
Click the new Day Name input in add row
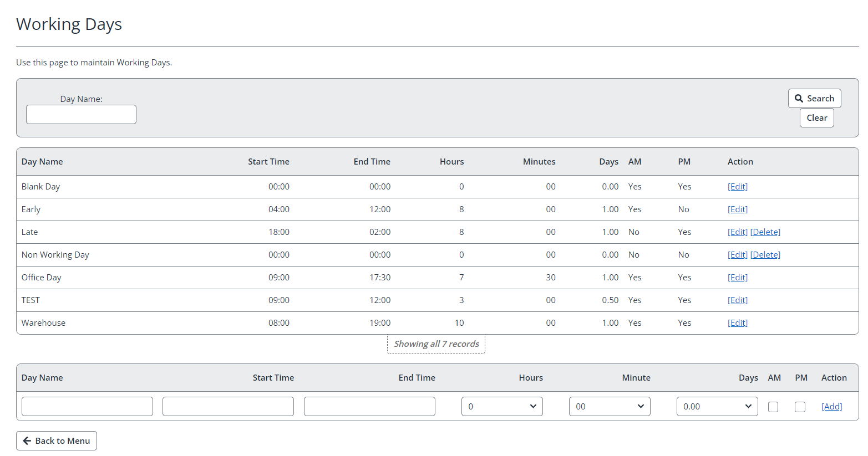(x=87, y=407)
